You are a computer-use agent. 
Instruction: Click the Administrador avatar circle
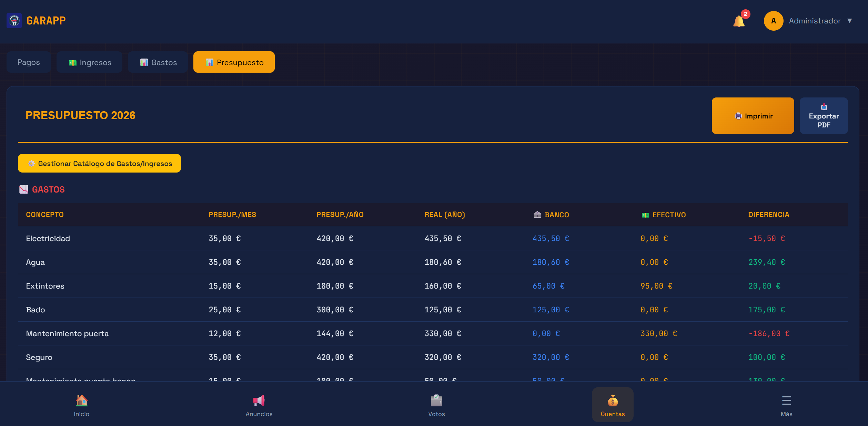pyautogui.click(x=773, y=21)
